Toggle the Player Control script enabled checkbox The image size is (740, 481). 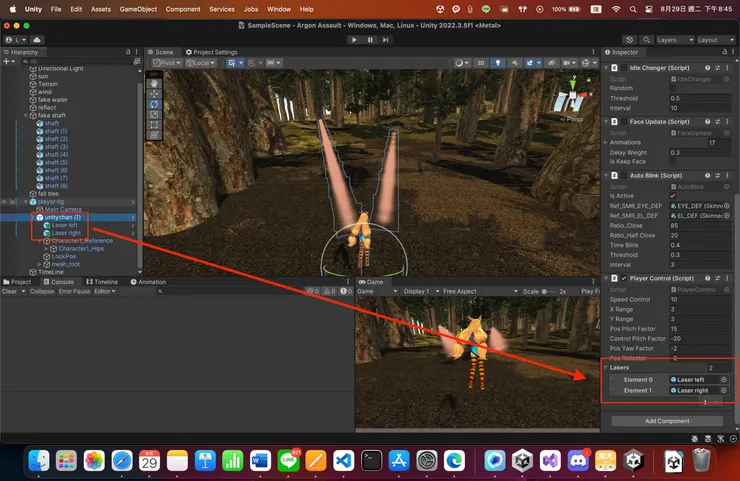tap(625, 278)
